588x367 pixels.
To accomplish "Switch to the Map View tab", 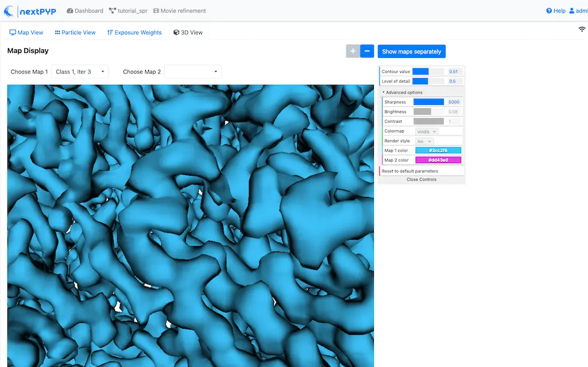I will tap(26, 33).
